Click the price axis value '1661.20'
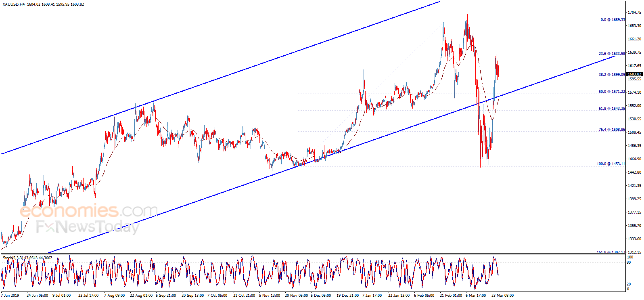The image size is (644, 300). [634, 39]
